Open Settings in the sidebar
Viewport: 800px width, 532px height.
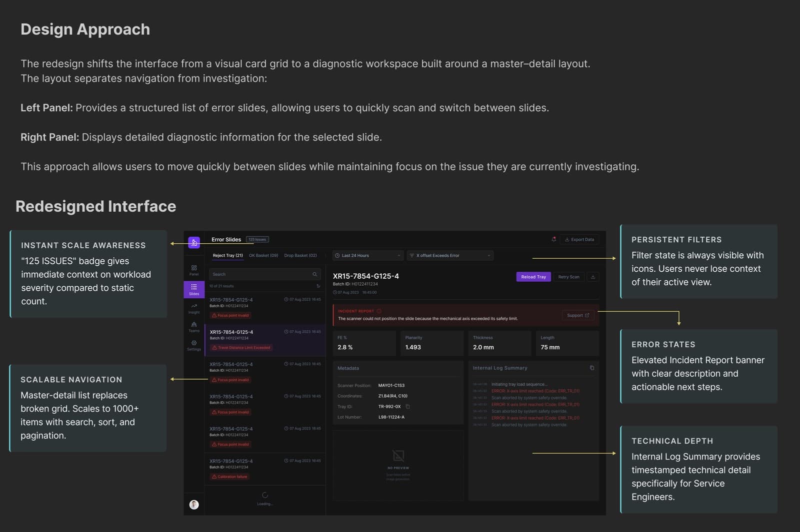click(x=194, y=345)
